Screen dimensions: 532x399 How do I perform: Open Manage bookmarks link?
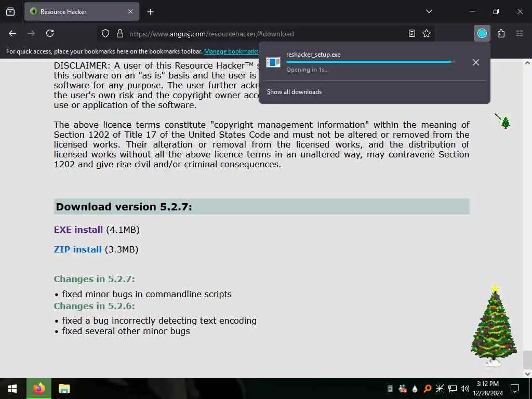(231, 51)
